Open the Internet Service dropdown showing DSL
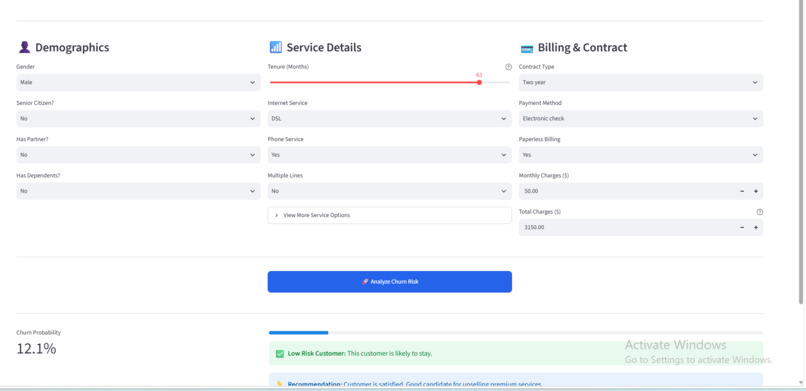This screenshot has height=391, width=806. (390, 119)
